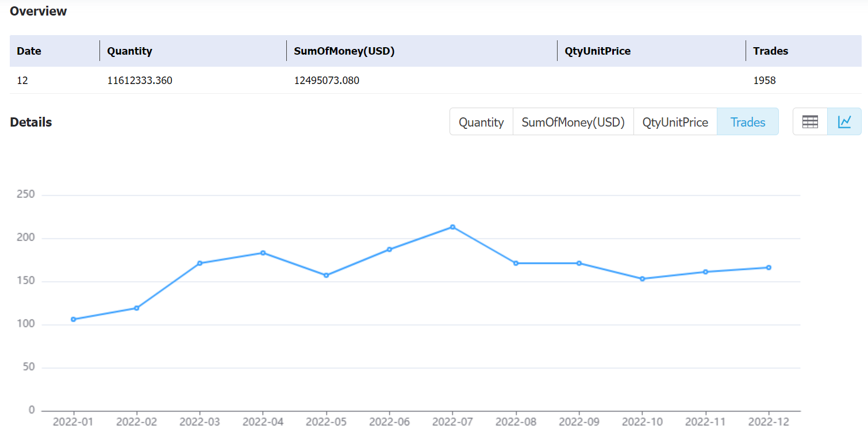Switch to table view icon
Screen dimensions: 868x435
coord(810,121)
